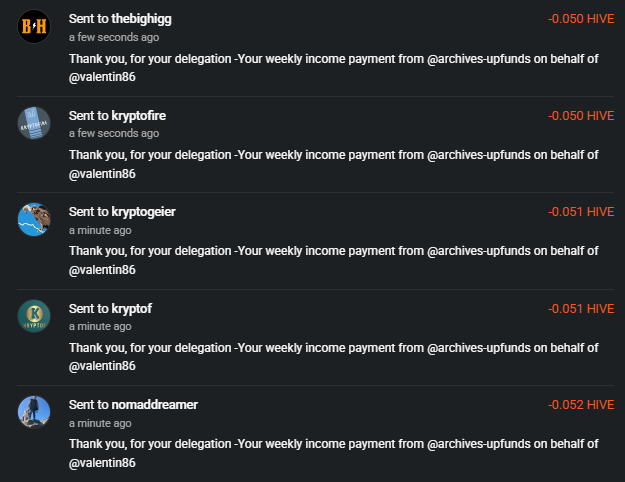625x482 pixels.
Task: Click thebighigg's 'a few seconds ago' timestamp
Action: [x=114, y=37]
